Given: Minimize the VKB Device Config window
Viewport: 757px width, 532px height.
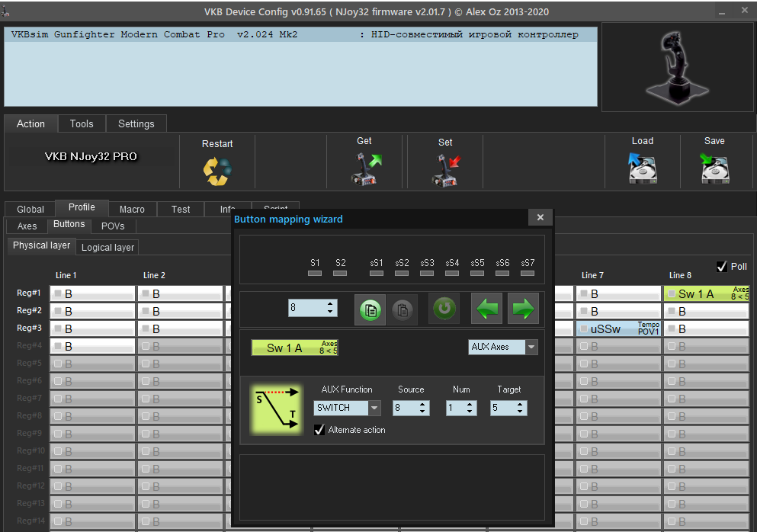Looking at the screenshot, I should click(x=722, y=11).
